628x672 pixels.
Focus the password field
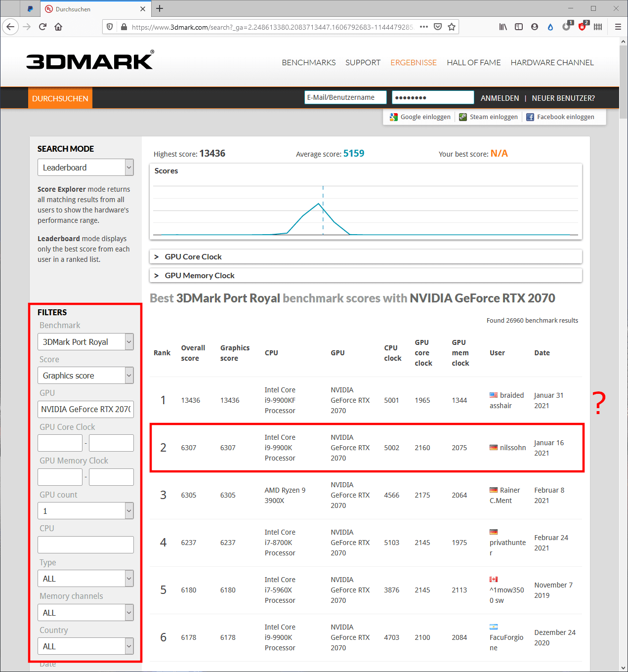(433, 97)
